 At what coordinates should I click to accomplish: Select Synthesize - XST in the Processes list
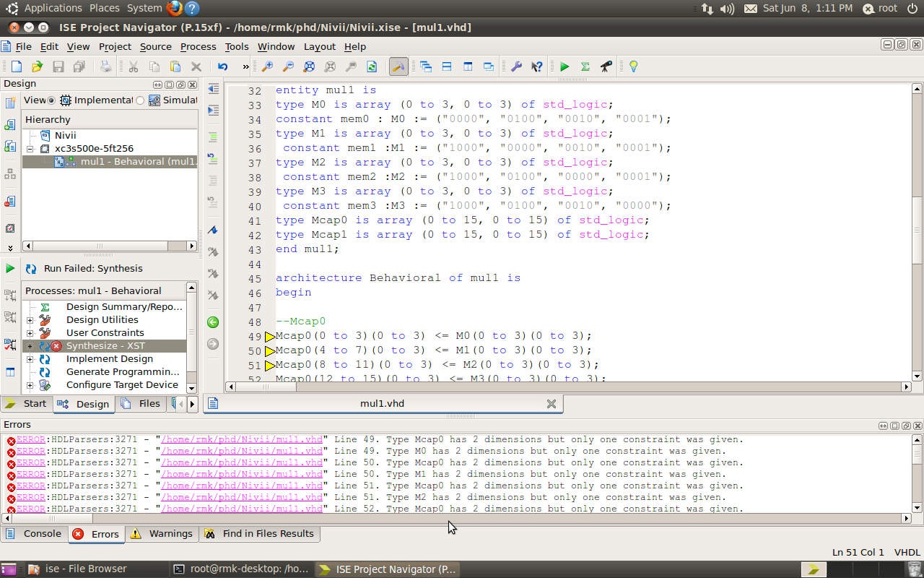click(105, 346)
